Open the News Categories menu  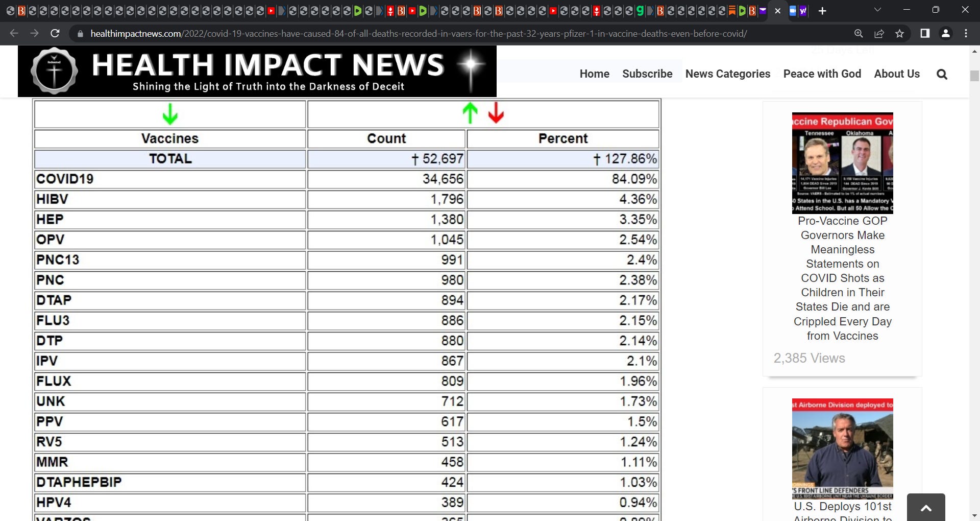[728, 74]
